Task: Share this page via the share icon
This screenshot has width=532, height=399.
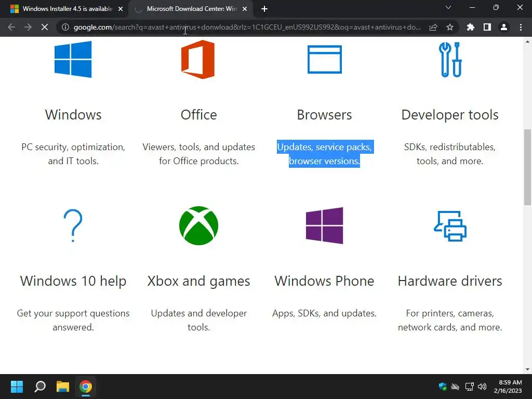Action: 433,27
